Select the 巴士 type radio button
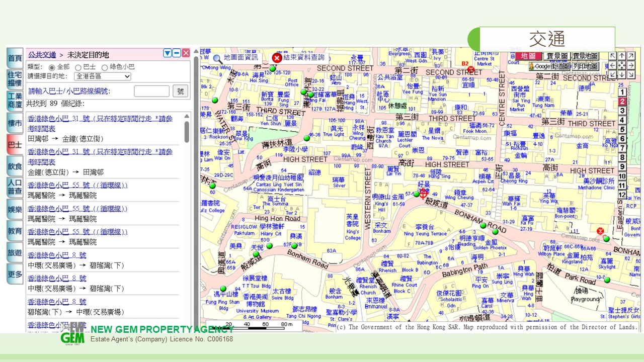 pyautogui.click(x=78, y=67)
